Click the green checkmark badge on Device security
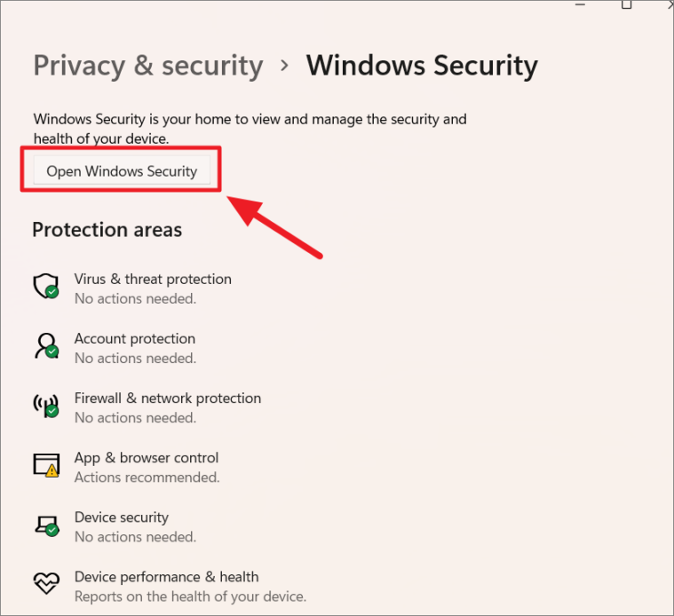 pos(52,530)
